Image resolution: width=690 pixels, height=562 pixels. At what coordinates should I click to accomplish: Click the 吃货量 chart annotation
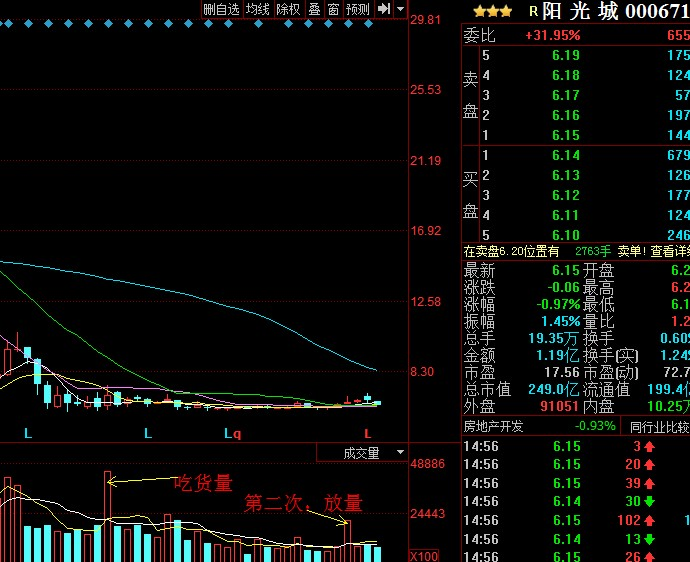point(203,483)
